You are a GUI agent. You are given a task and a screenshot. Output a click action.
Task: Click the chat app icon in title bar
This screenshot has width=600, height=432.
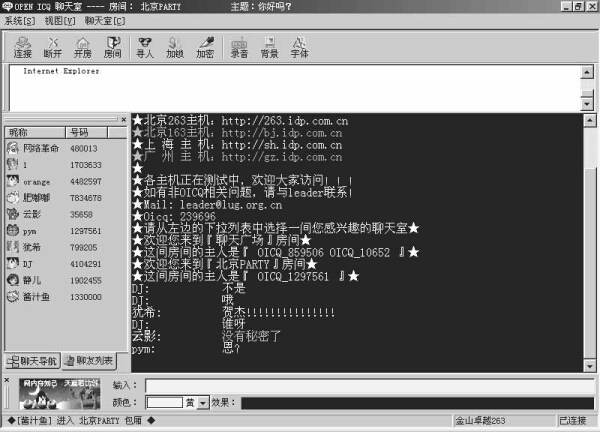[7, 6]
